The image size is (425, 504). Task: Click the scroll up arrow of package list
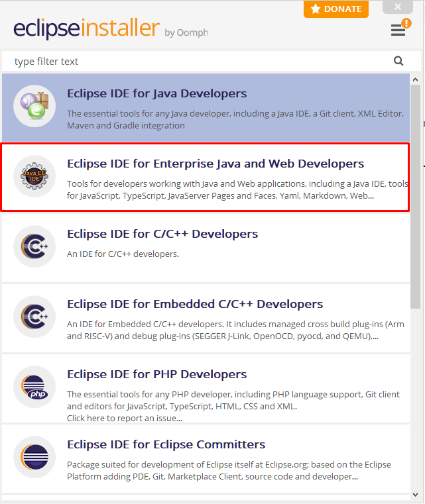pos(415,79)
